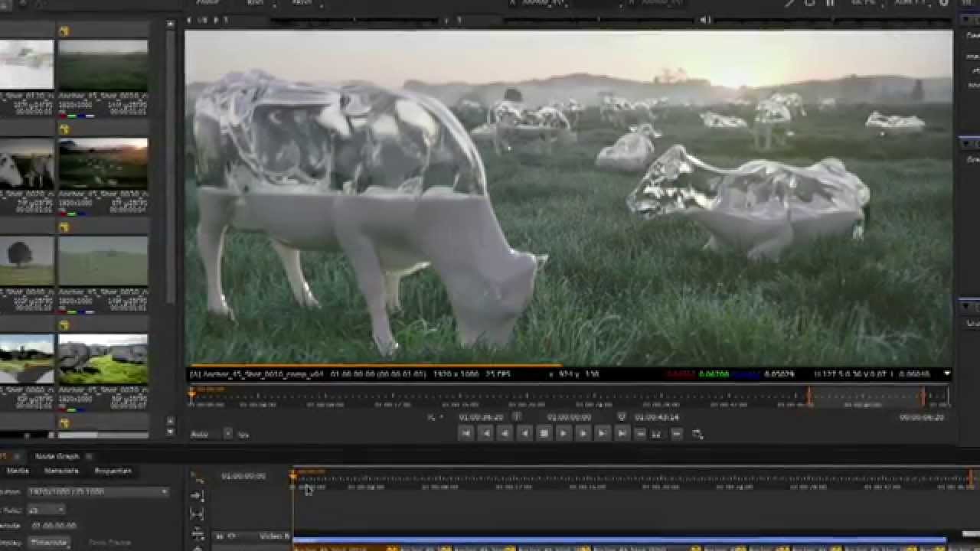Click the stop button in viewer transport

click(x=544, y=434)
